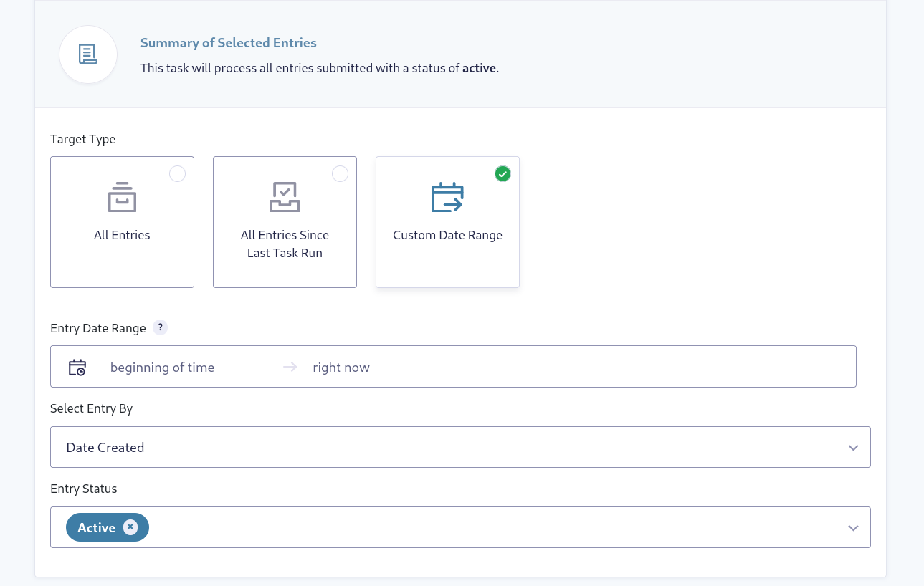Click the Active status pill label

point(96,527)
